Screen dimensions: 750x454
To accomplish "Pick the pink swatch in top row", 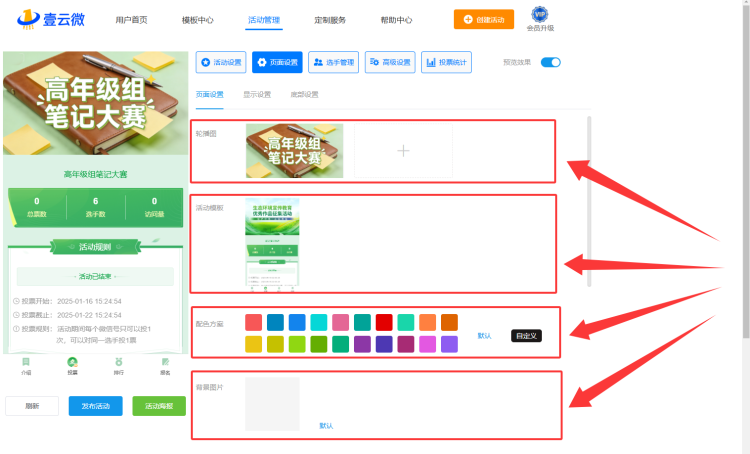I will pyautogui.click(x=341, y=322).
